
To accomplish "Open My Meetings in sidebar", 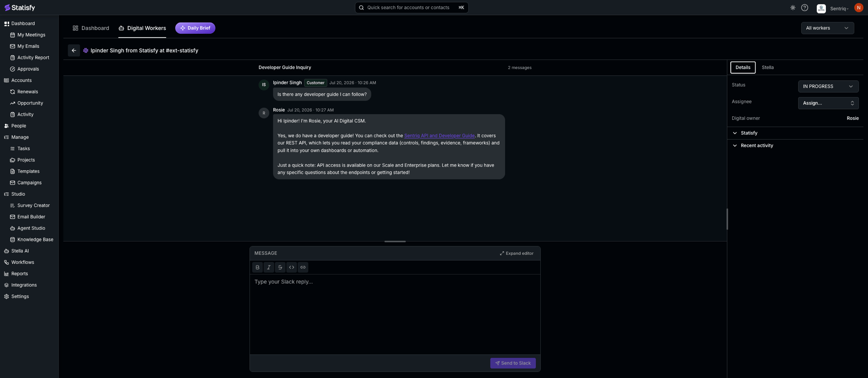I will coord(31,35).
